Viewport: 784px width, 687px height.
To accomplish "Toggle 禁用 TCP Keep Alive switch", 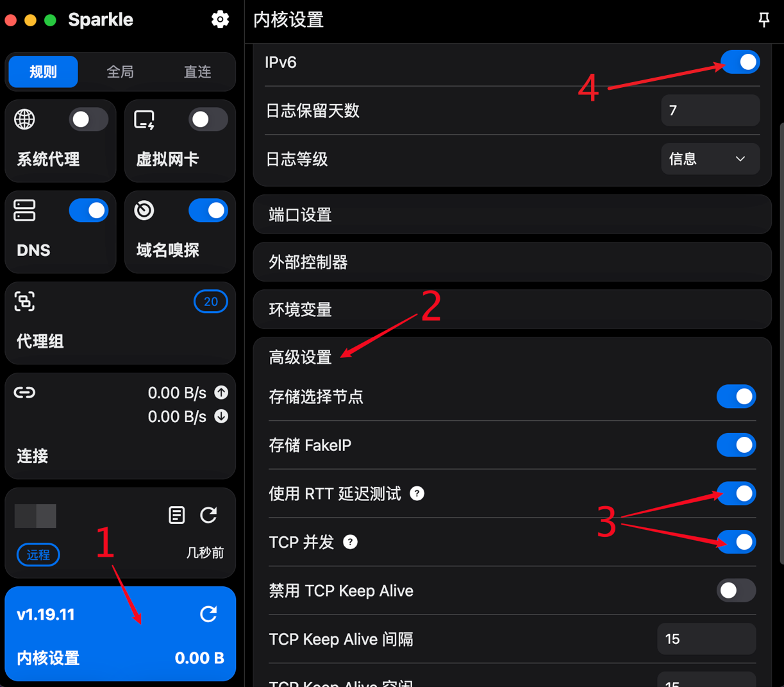I will [x=736, y=590].
